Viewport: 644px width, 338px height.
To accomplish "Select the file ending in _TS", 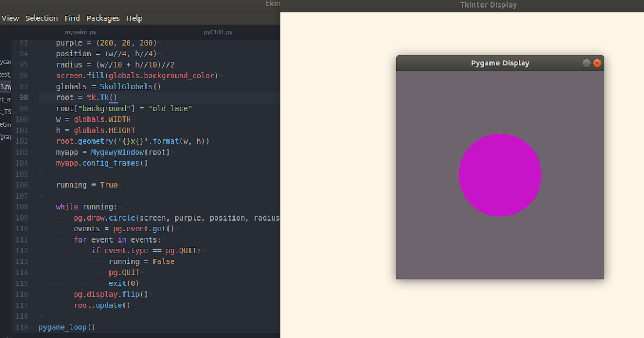I will [x=5, y=112].
